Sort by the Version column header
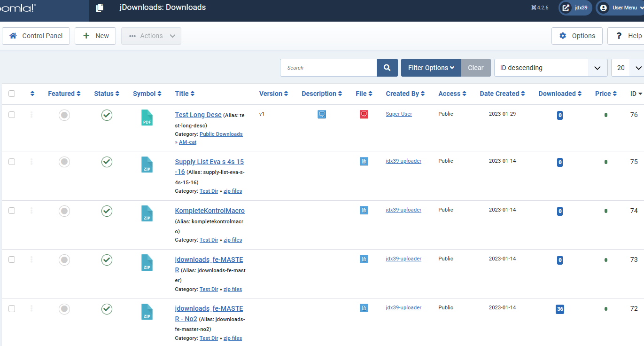Image resolution: width=644 pixels, height=346 pixels. click(274, 94)
